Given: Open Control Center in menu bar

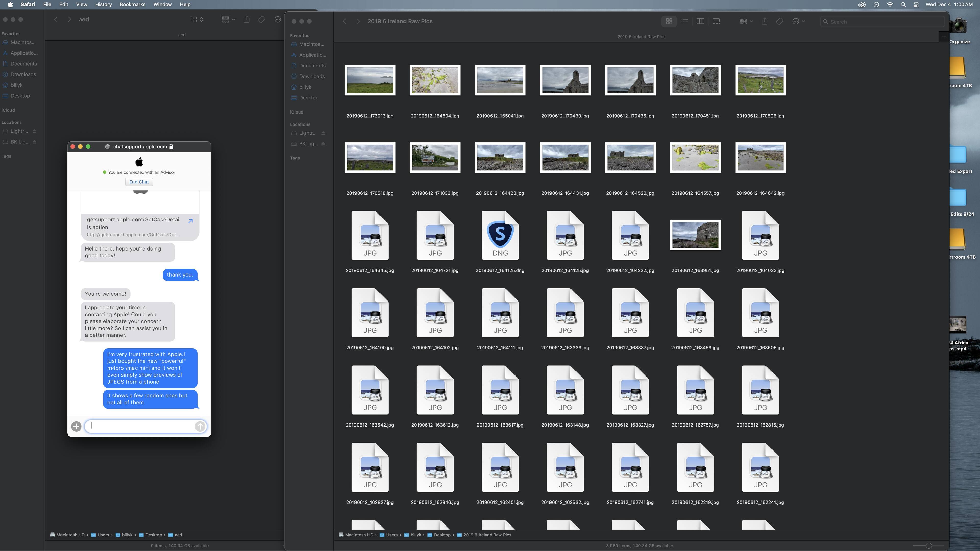Looking at the screenshot, I should (x=916, y=5).
